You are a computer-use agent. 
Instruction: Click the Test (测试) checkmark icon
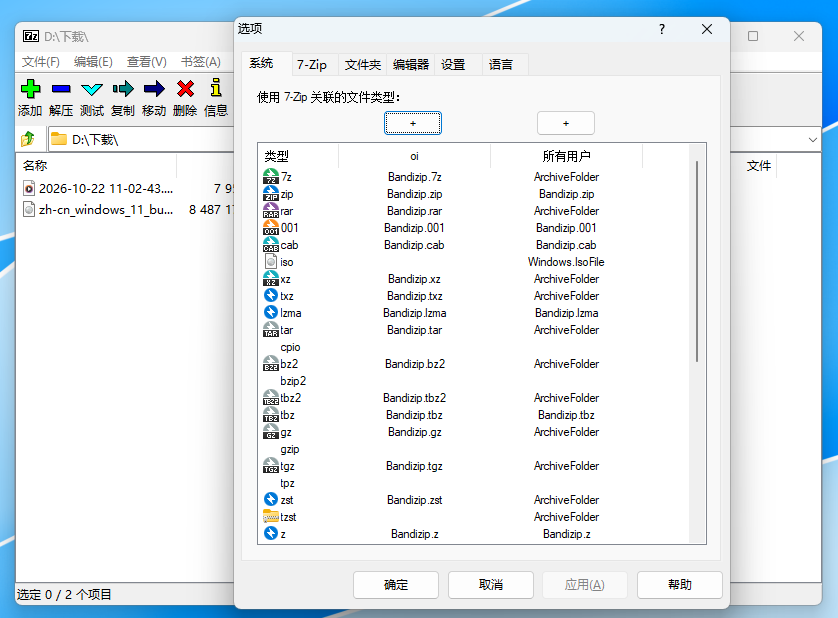(x=92, y=89)
